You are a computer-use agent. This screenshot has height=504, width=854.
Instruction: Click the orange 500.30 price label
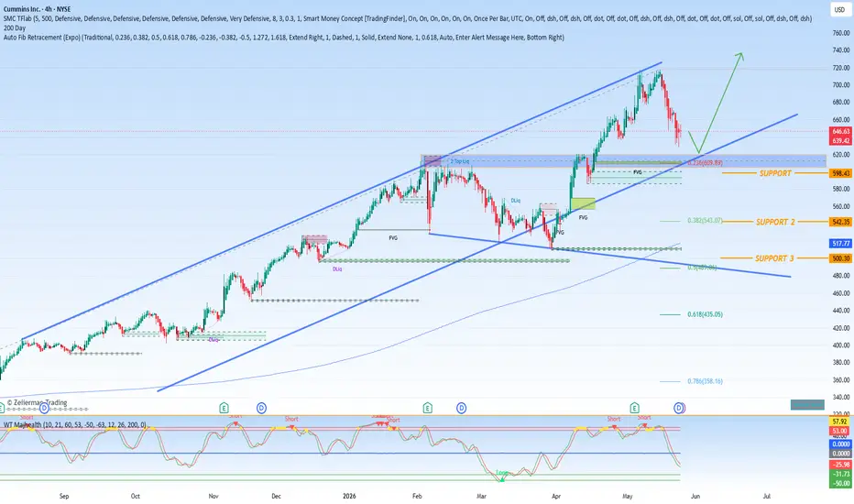tap(840, 258)
